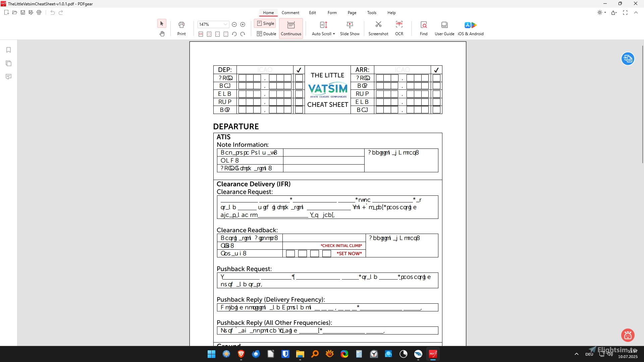Expand the Auto Scroll options
Screen dimensions: 644x362
334,34
